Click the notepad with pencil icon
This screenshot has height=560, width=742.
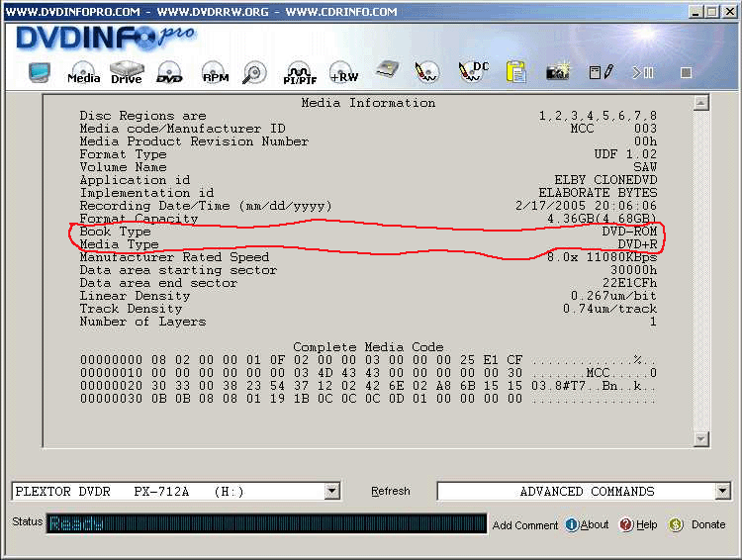601,72
